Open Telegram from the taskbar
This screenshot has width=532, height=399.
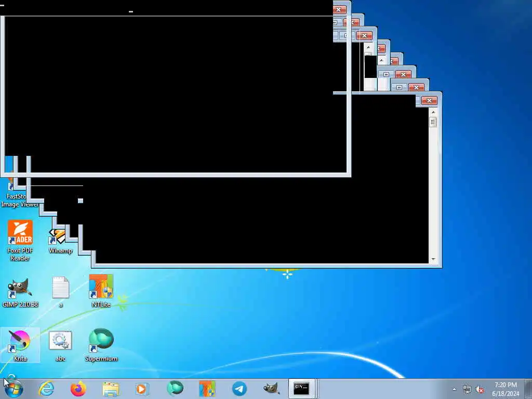coord(240,389)
